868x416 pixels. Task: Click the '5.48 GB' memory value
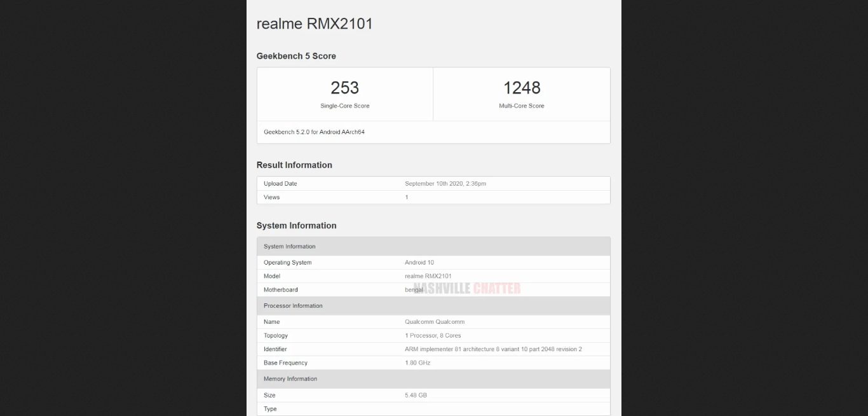pos(416,396)
